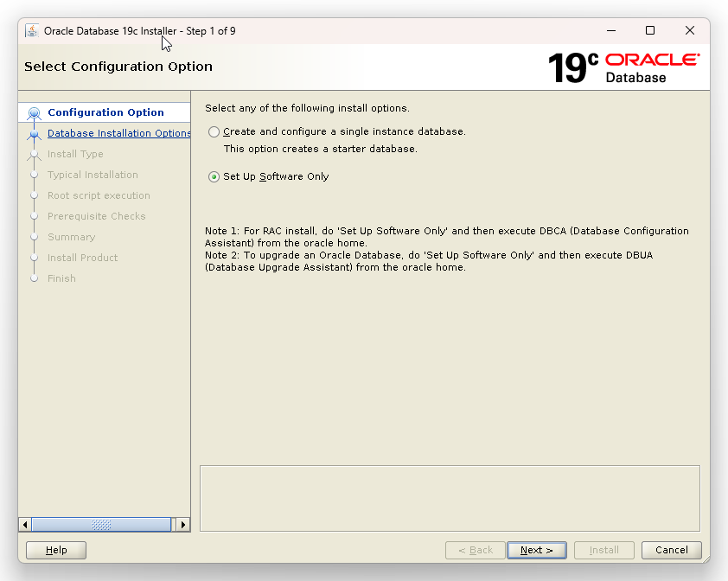Click the Summary step
Image resolution: width=728 pixels, height=581 pixels.
(x=72, y=237)
